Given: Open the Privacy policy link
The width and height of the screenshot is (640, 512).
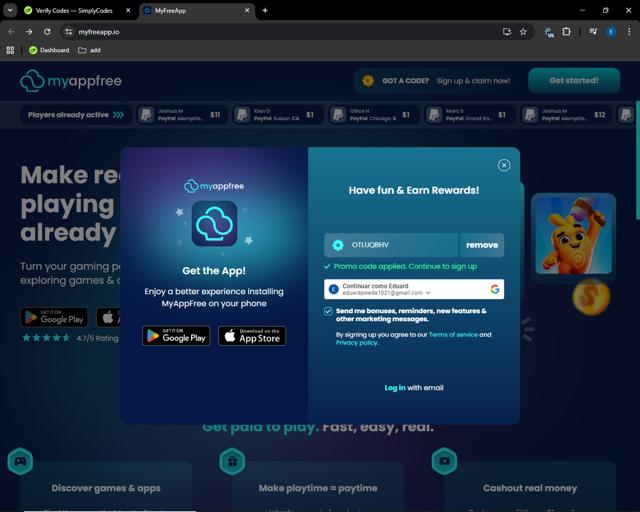Looking at the screenshot, I should [357, 343].
